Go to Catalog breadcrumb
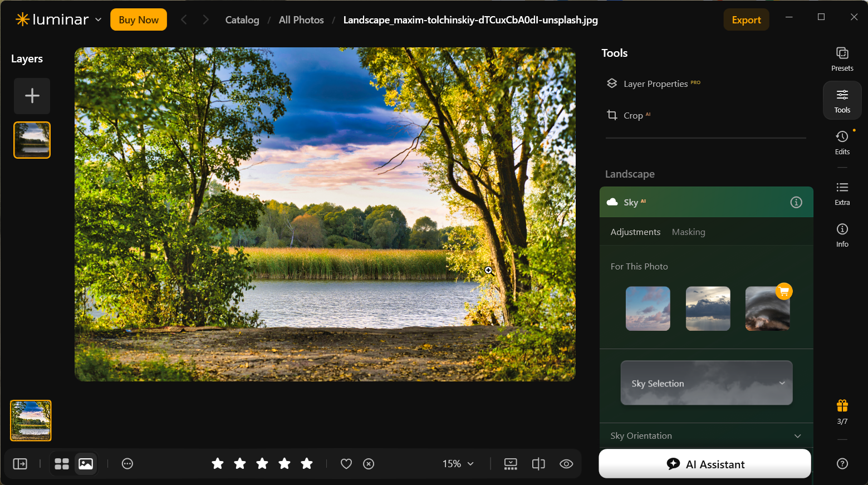Image resolution: width=868 pixels, height=485 pixels. click(x=242, y=20)
